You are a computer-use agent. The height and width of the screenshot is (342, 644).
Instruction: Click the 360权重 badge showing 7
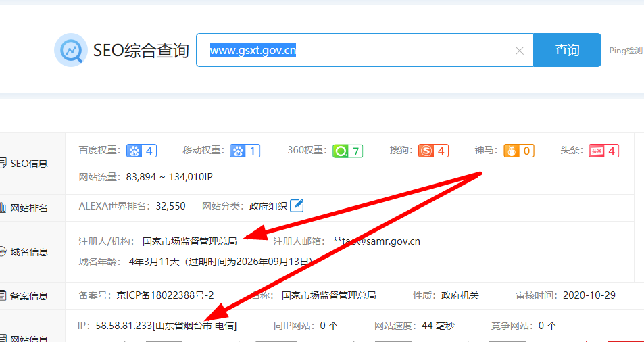348,151
